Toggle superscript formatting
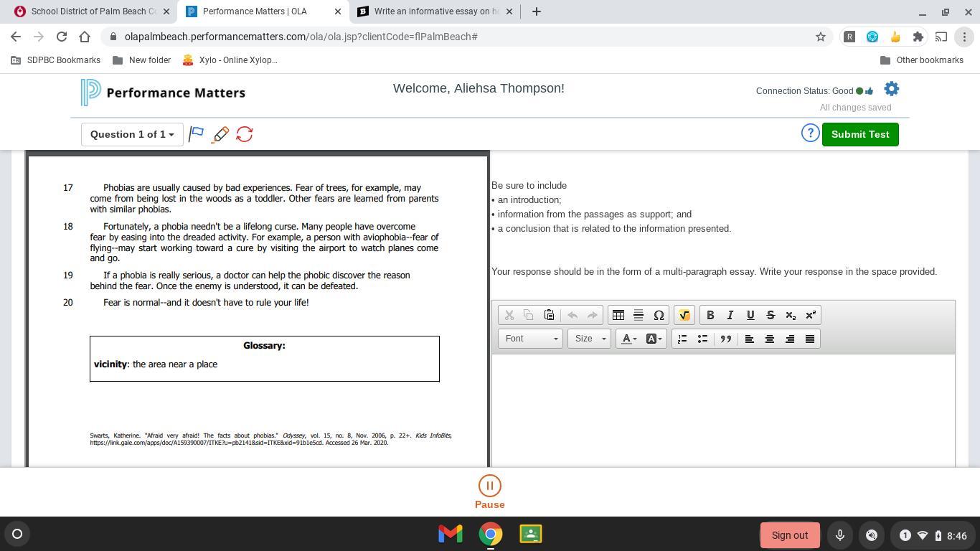This screenshot has width=980, height=551. (811, 315)
